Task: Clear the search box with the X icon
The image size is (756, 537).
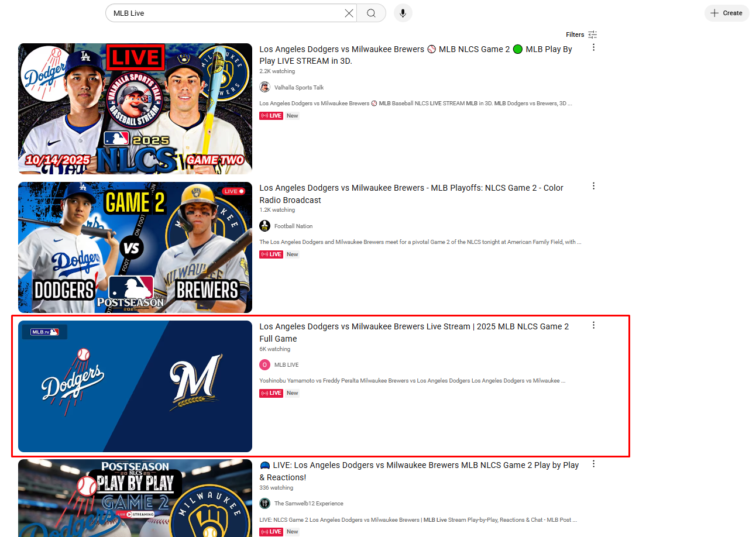Action: [349, 13]
